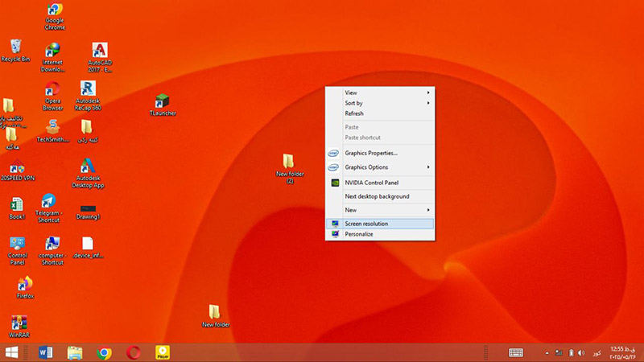Select Firefox desktop shortcut
The image size is (644, 362).
point(25,287)
